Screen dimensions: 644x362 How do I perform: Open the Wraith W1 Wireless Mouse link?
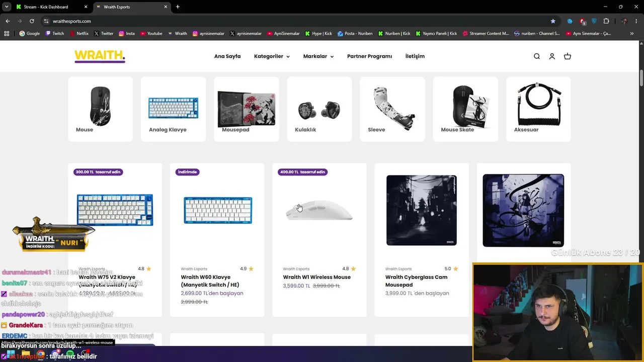point(317,277)
